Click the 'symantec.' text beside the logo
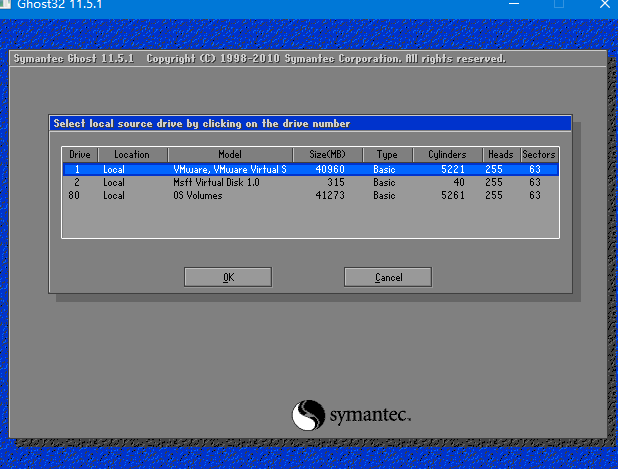This screenshot has width=618, height=469. (x=369, y=415)
